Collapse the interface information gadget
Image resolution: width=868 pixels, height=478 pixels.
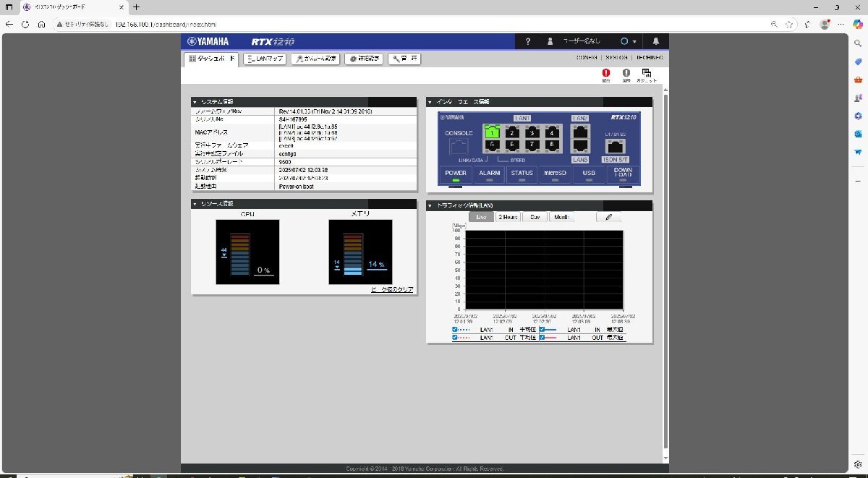(430, 102)
